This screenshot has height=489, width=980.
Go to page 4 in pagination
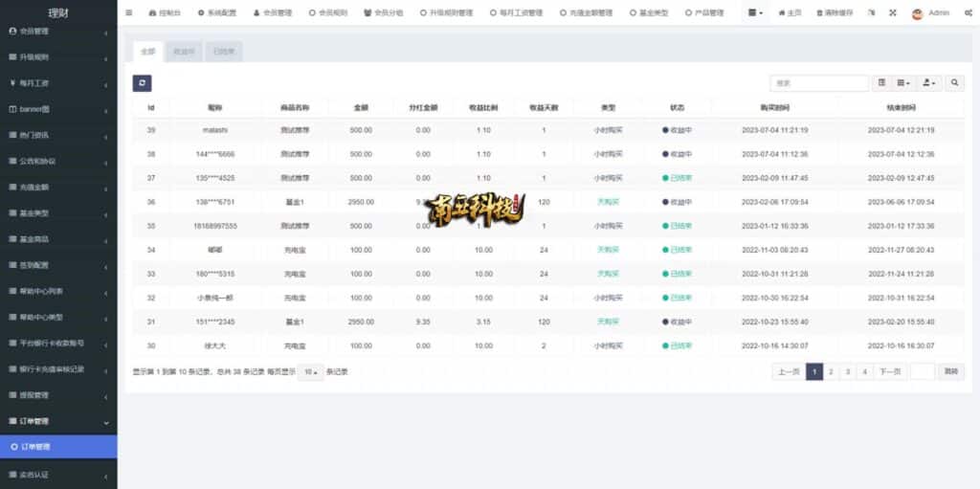pyautogui.click(x=864, y=371)
